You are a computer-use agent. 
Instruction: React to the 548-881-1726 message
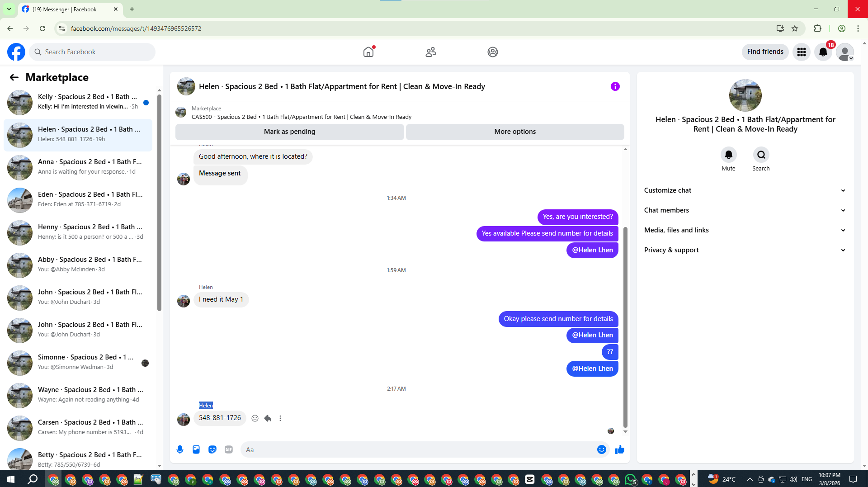pyautogui.click(x=255, y=418)
